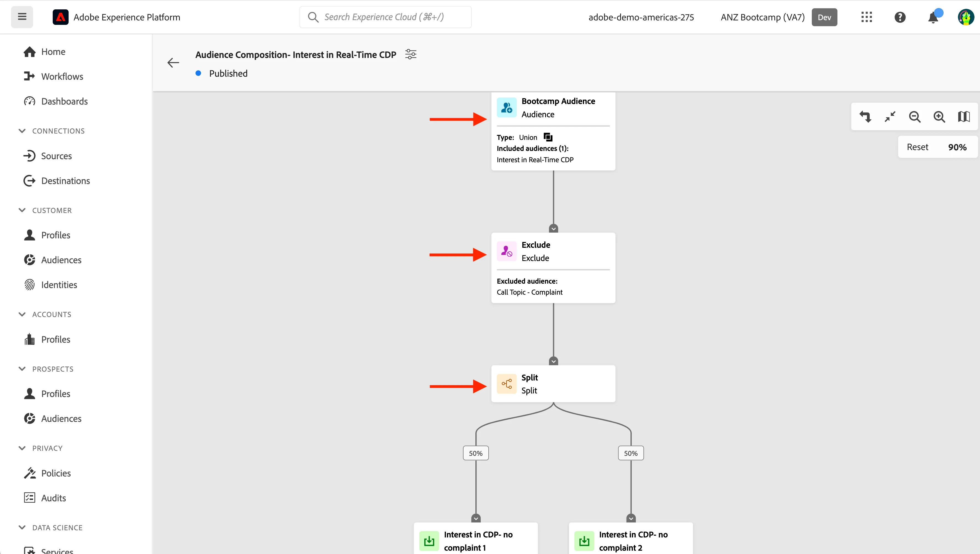980x554 pixels.
Task: Zoom in on the canvas
Action: [x=939, y=116]
